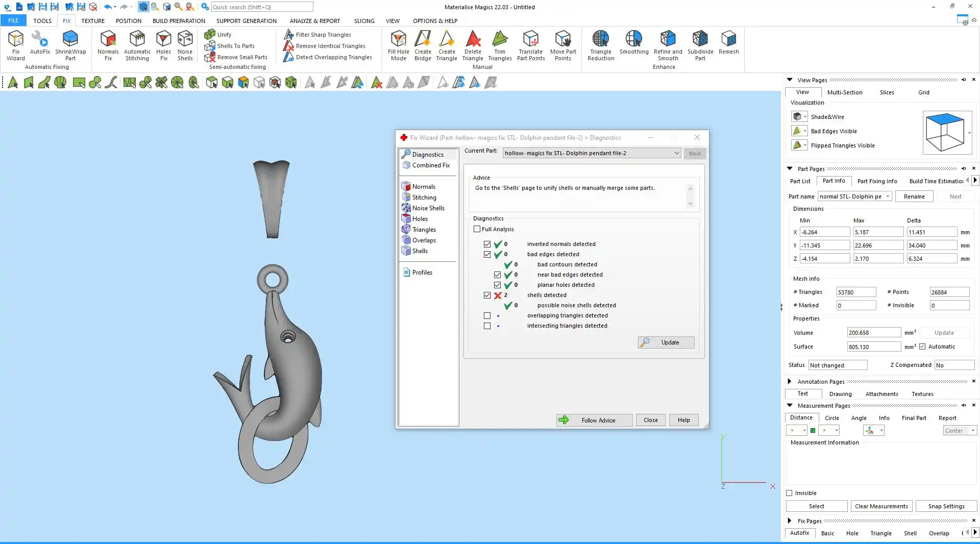This screenshot has height=544, width=980.
Task: Click the Update diagnostics button
Action: point(666,342)
